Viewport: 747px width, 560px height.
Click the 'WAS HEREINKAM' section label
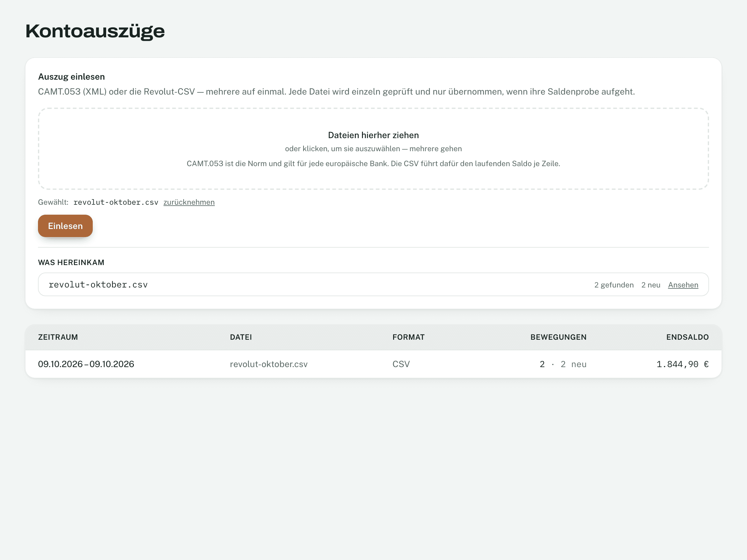click(x=71, y=263)
